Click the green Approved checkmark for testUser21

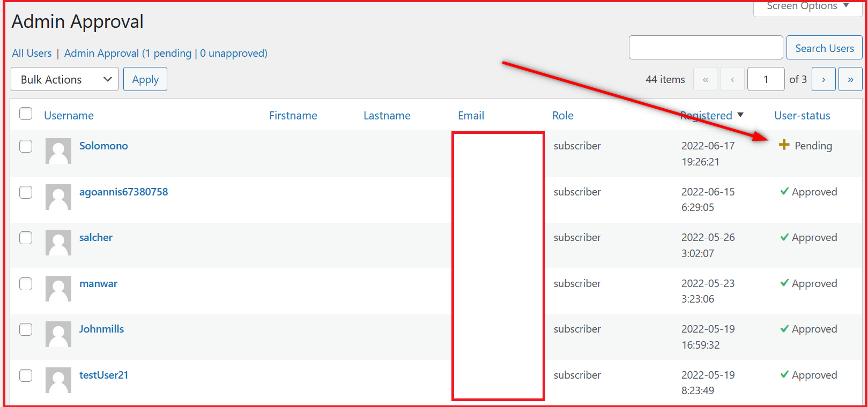pyautogui.click(x=784, y=374)
